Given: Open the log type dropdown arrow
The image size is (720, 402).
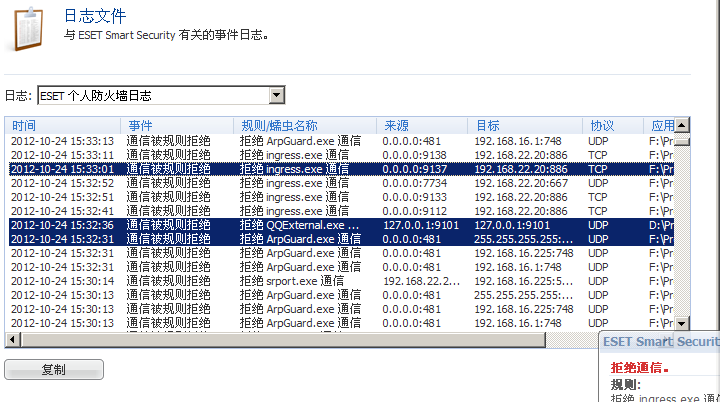Looking at the screenshot, I should [x=276, y=96].
